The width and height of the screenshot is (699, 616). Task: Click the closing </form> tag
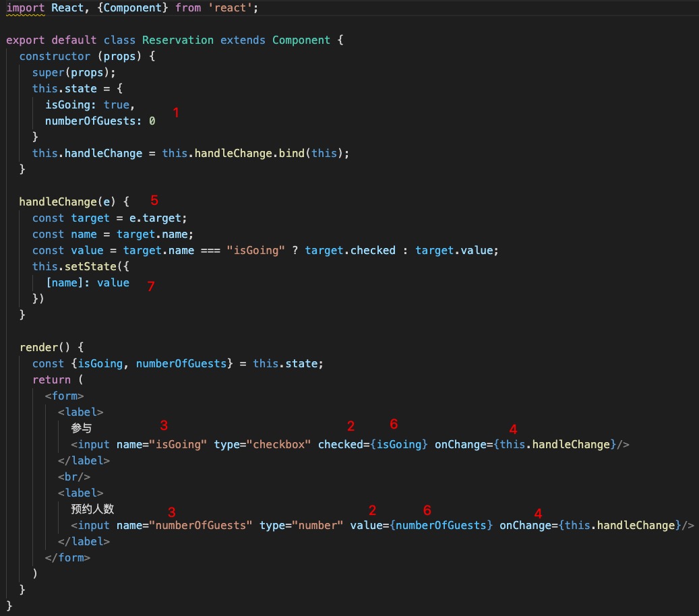coord(67,557)
